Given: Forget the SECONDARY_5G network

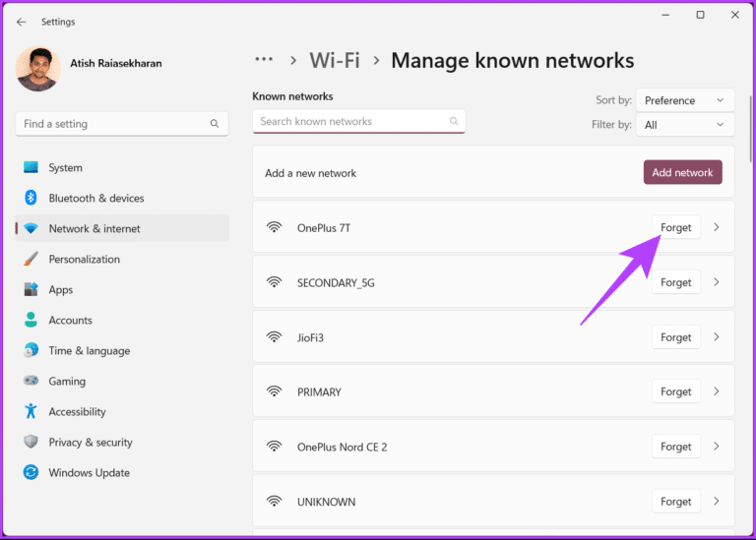Looking at the screenshot, I should tap(676, 282).
